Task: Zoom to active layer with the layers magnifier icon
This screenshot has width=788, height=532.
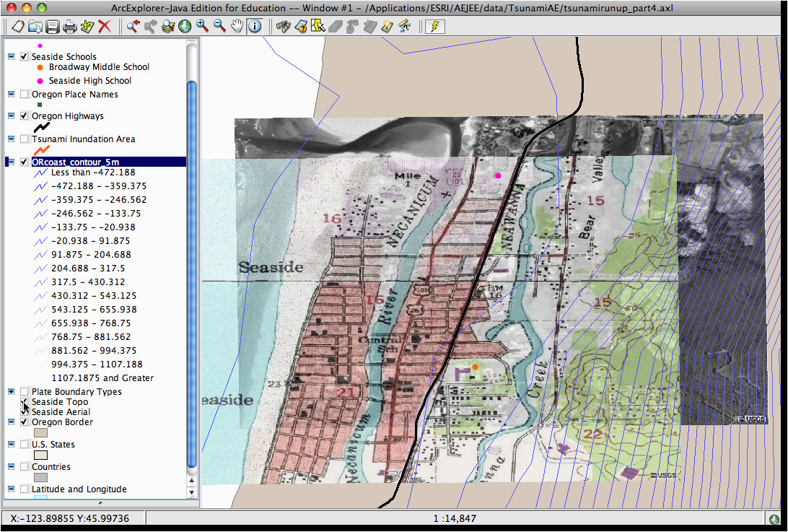Action: 168,26
